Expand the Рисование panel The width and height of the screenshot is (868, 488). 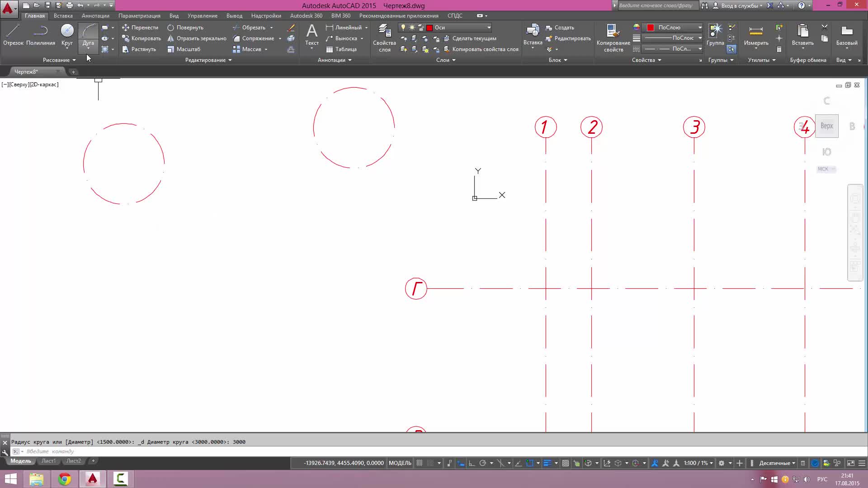tap(59, 60)
